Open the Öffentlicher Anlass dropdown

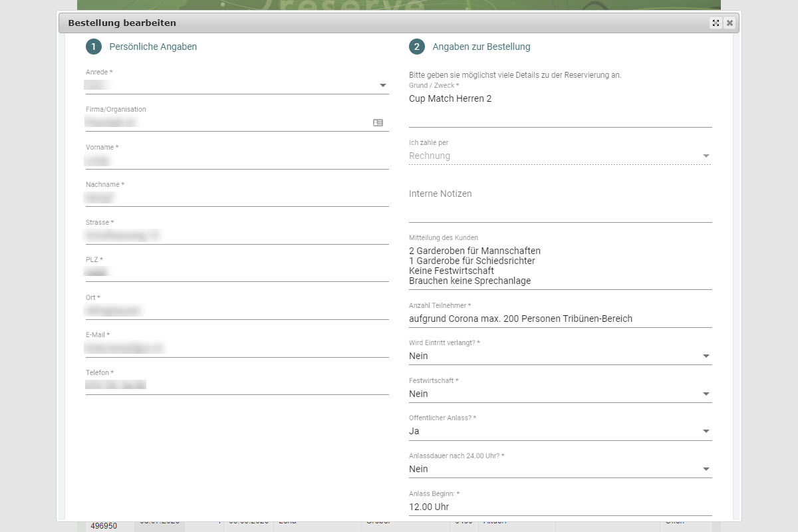pos(706,432)
